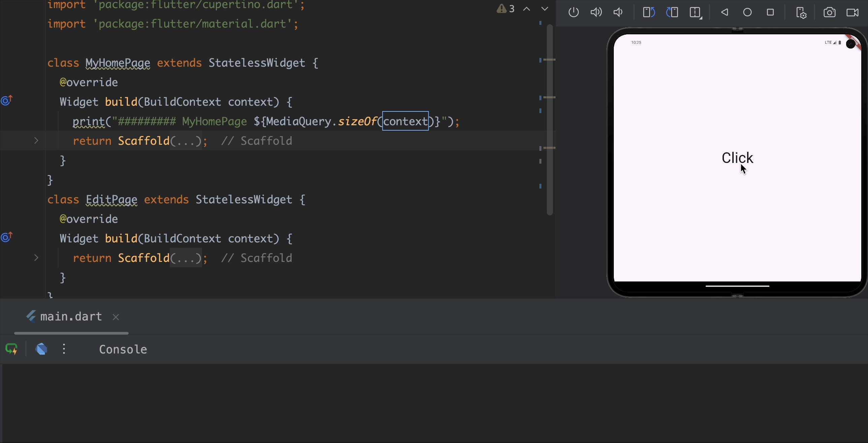868x443 pixels.
Task: Rotate the emulator left
Action: (648, 12)
